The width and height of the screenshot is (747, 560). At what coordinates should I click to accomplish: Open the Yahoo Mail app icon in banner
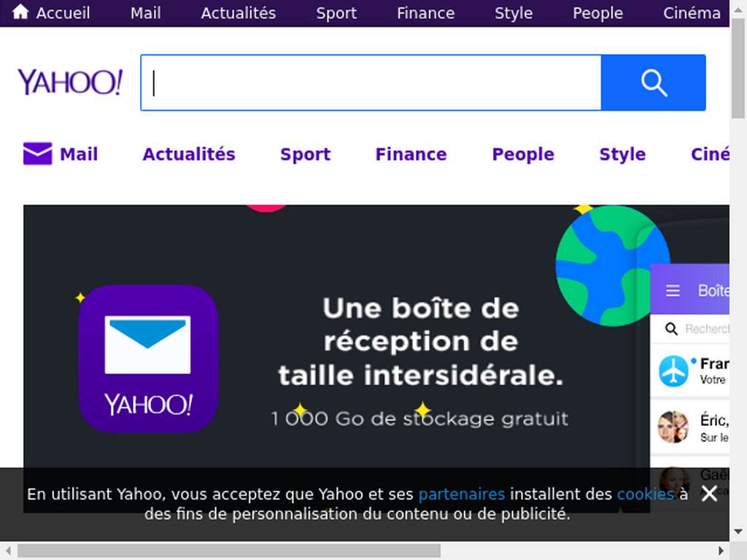[x=148, y=359]
